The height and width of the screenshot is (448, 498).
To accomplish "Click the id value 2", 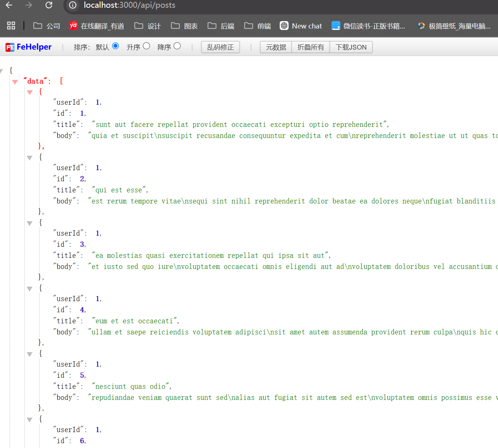I will click(x=82, y=179).
